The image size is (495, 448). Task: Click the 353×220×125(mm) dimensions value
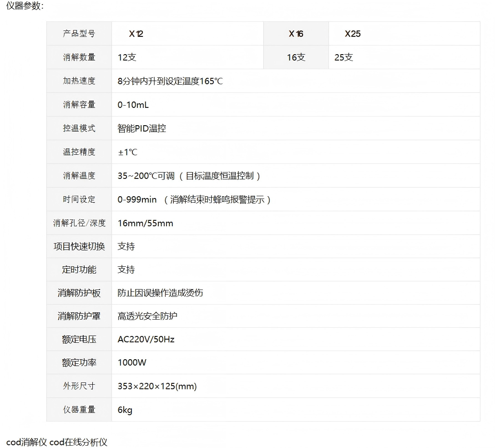click(x=157, y=386)
